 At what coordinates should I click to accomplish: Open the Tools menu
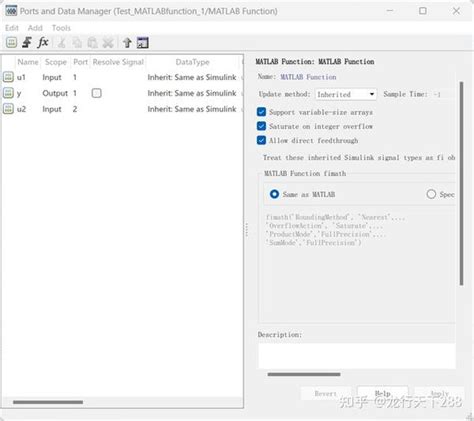point(61,28)
